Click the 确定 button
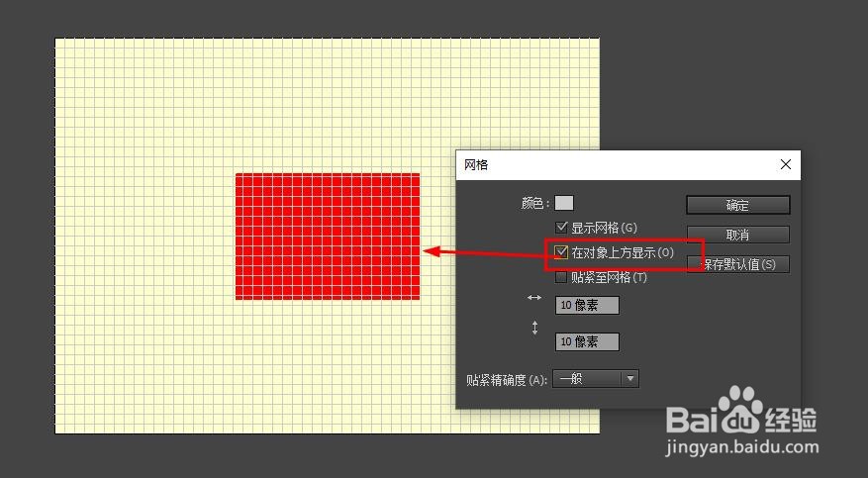868x478 pixels. coord(738,205)
